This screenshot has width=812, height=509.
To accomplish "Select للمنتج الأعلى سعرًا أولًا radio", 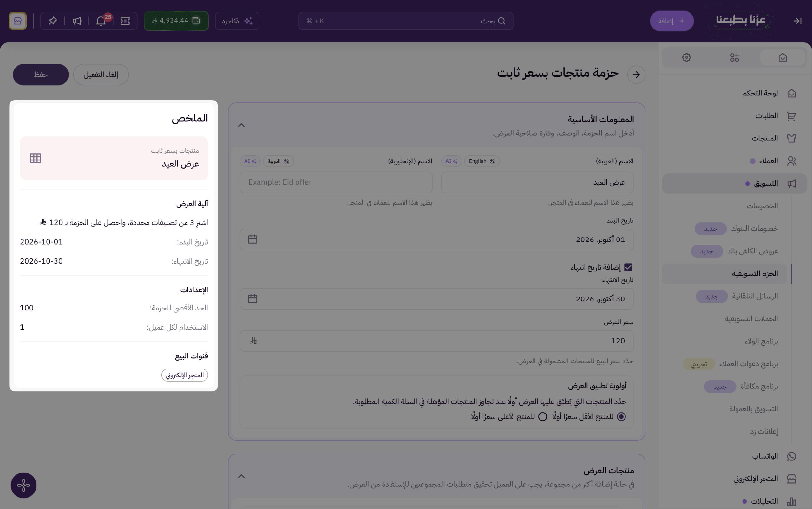I will (x=542, y=417).
